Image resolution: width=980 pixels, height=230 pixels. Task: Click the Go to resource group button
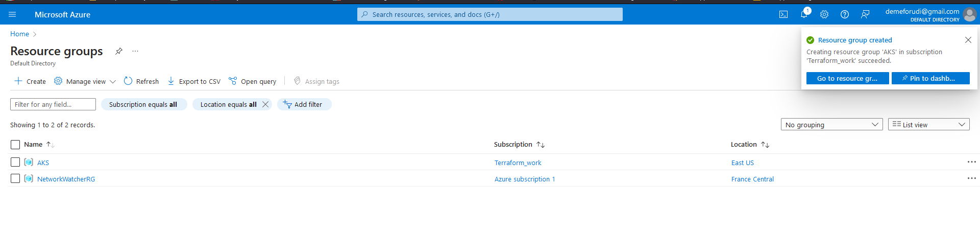tap(847, 78)
